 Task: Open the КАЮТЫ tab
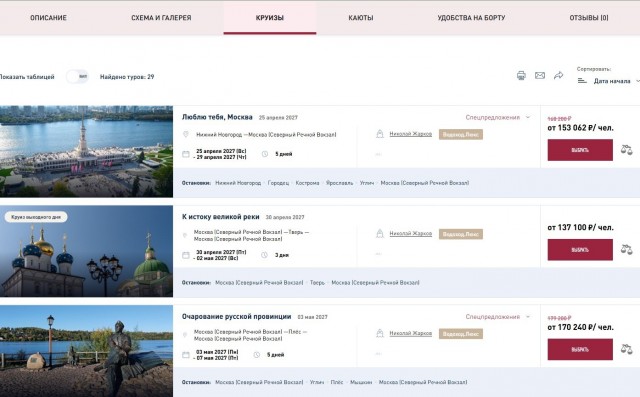click(361, 18)
